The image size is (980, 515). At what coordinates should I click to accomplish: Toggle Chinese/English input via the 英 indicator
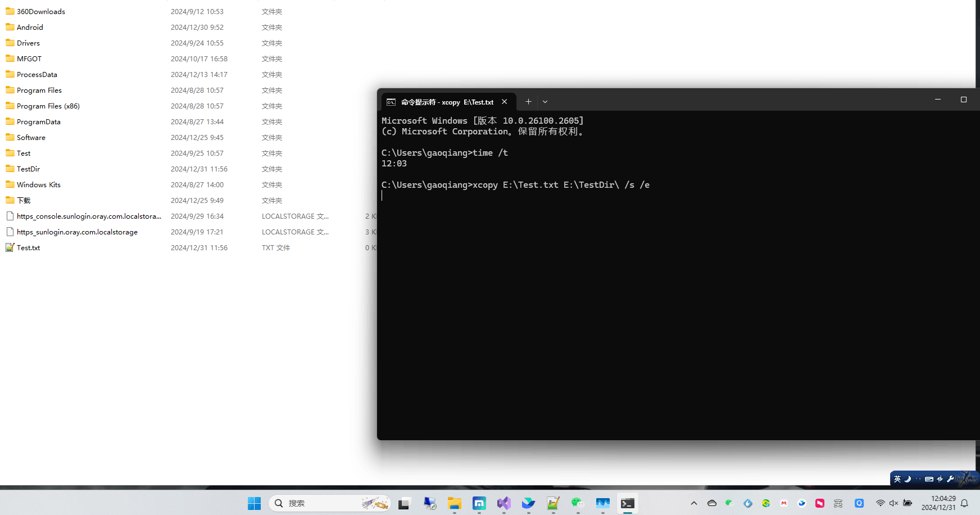[x=897, y=478]
